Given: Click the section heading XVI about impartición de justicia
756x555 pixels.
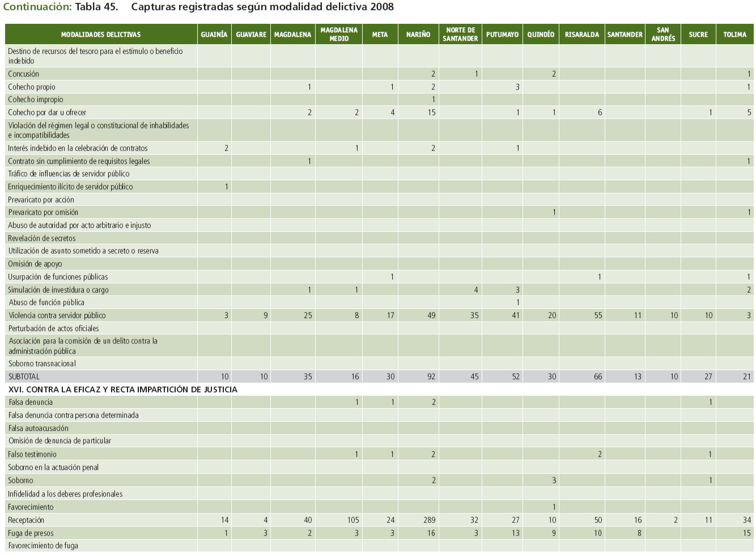Looking at the screenshot, I should [x=123, y=389].
